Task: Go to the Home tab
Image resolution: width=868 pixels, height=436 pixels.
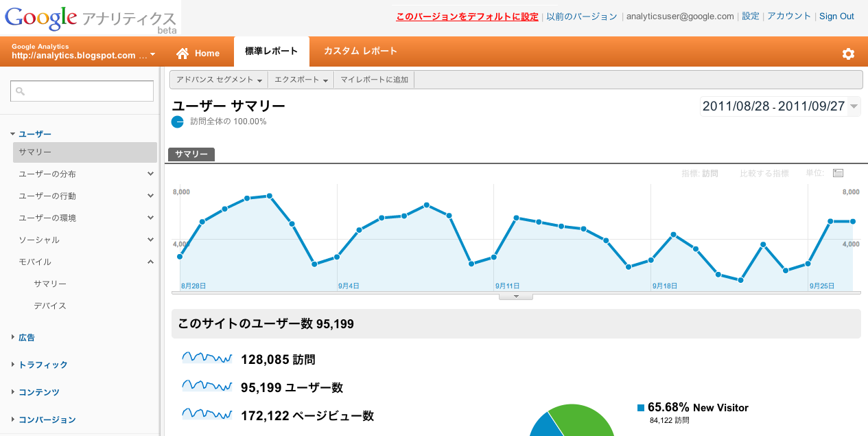Action: (198, 53)
